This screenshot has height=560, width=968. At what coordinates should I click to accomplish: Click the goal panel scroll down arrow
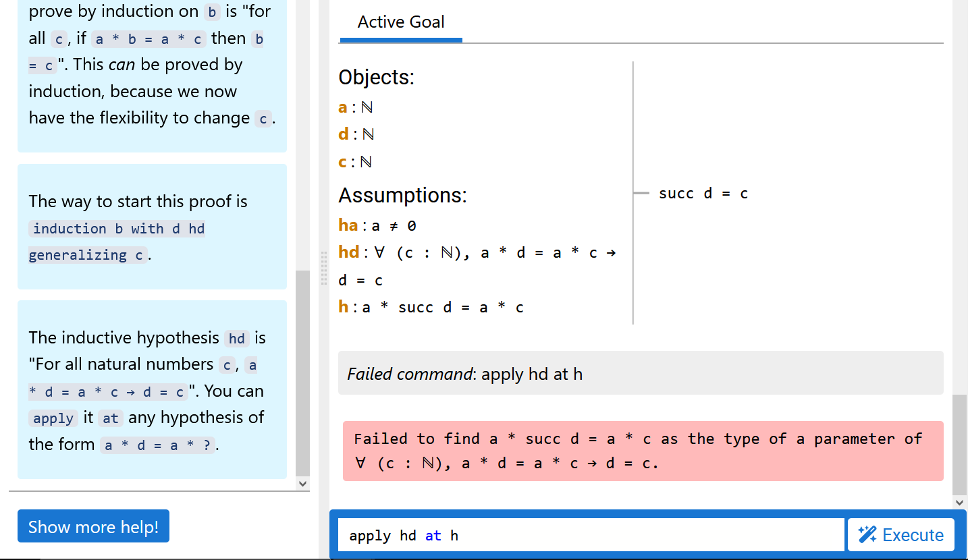pos(959,502)
